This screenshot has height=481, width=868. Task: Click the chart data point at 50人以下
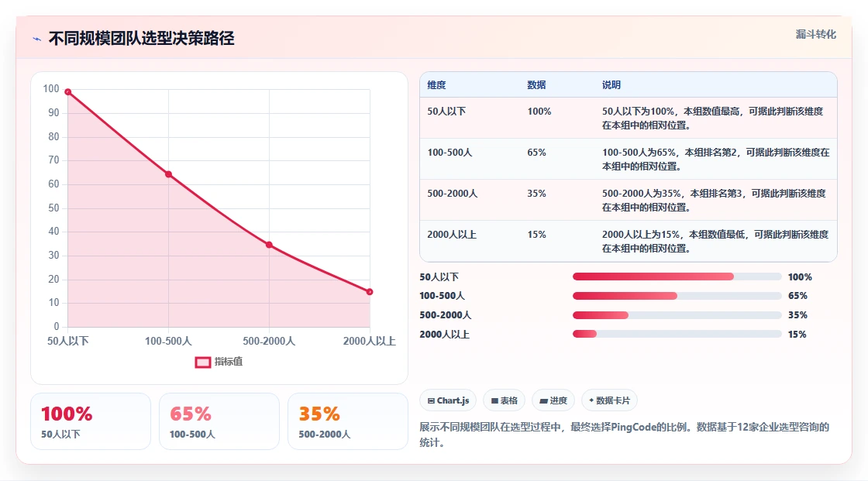(68, 92)
